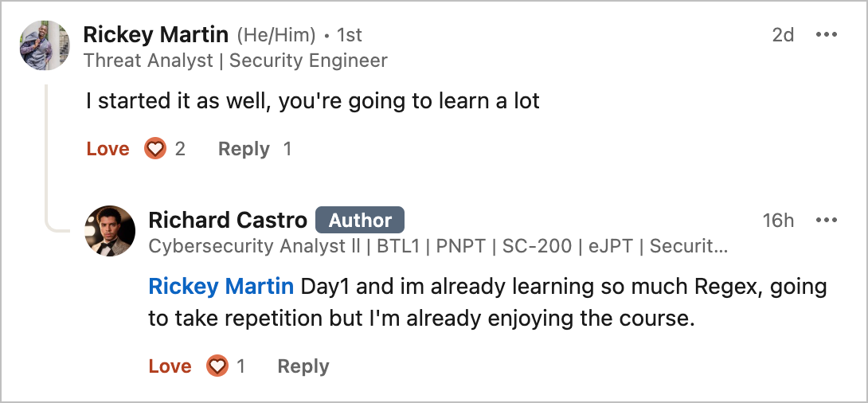868x403 pixels.
Task: Open Rickey Martin's profile photo
Action: (x=45, y=45)
